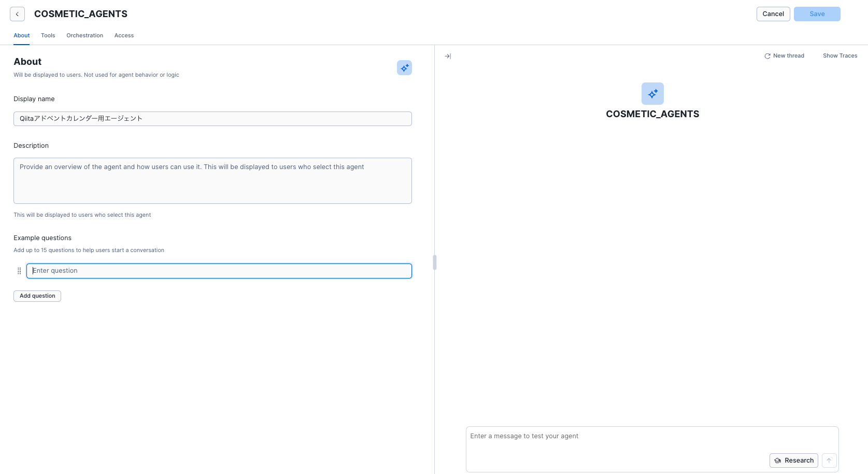This screenshot has width=868, height=474.
Task: Click the drag handle beside question field
Action: [19, 271]
